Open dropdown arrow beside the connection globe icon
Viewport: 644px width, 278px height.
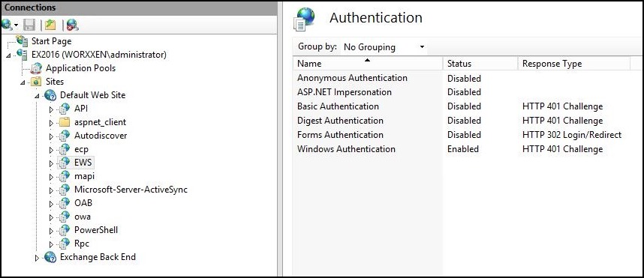coord(16,25)
